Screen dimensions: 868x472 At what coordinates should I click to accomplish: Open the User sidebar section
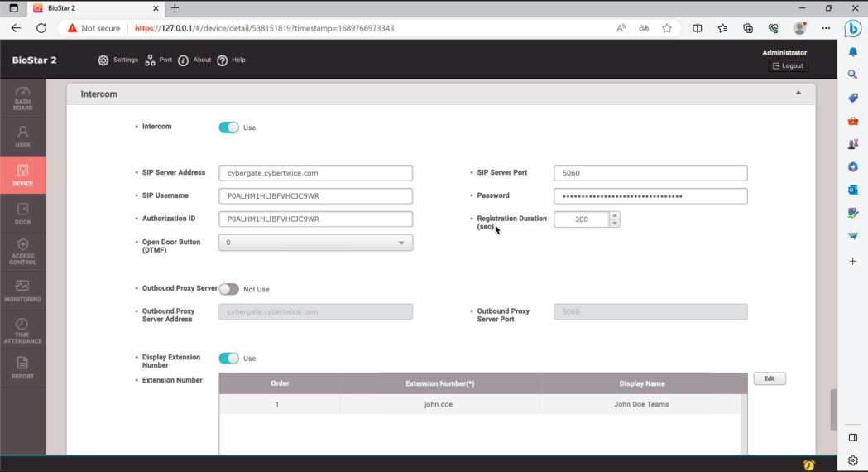pos(22,137)
